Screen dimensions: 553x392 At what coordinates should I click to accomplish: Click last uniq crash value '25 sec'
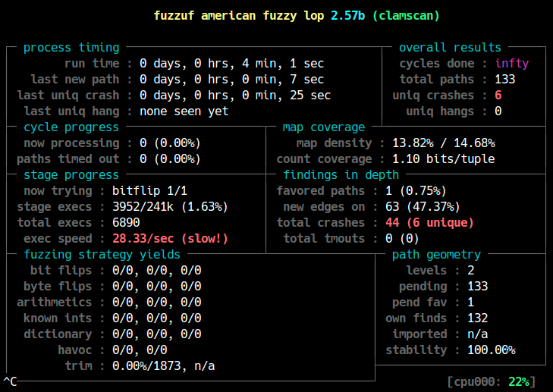(310, 96)
